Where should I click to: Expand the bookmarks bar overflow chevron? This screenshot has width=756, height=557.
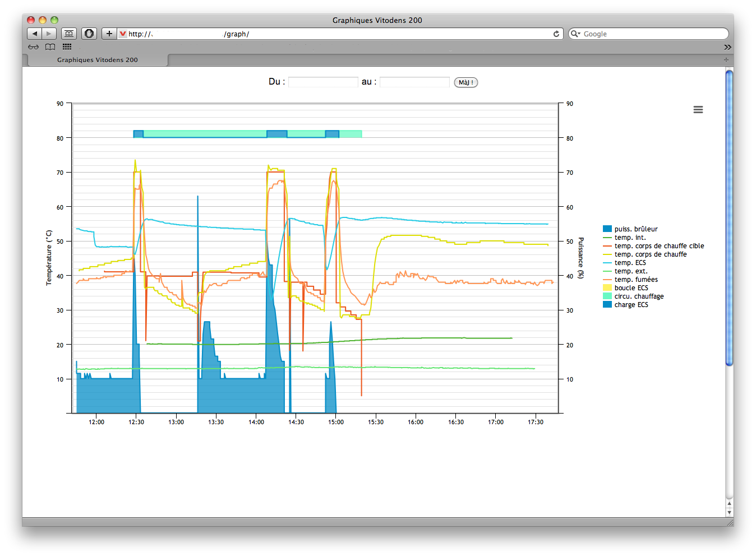click(727, 47)
